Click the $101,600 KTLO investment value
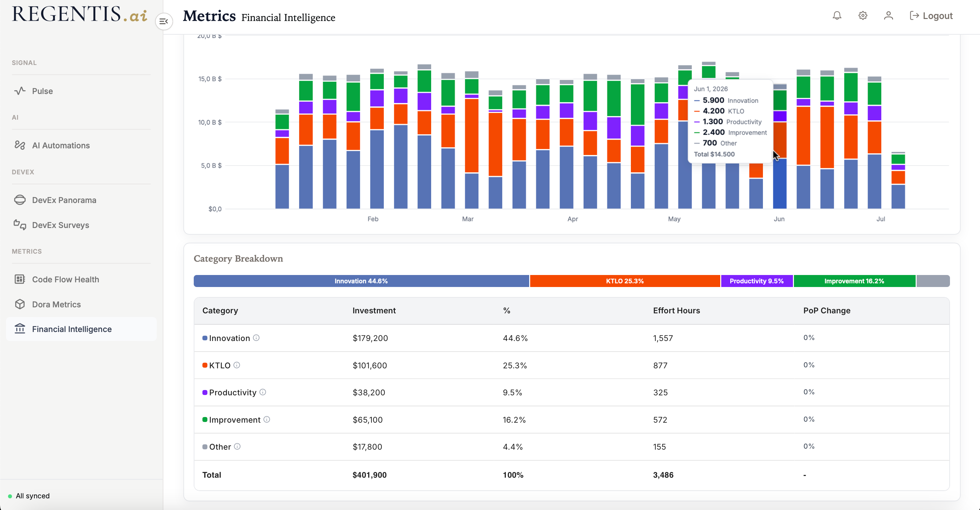980x510 pixels. (370, 365)
